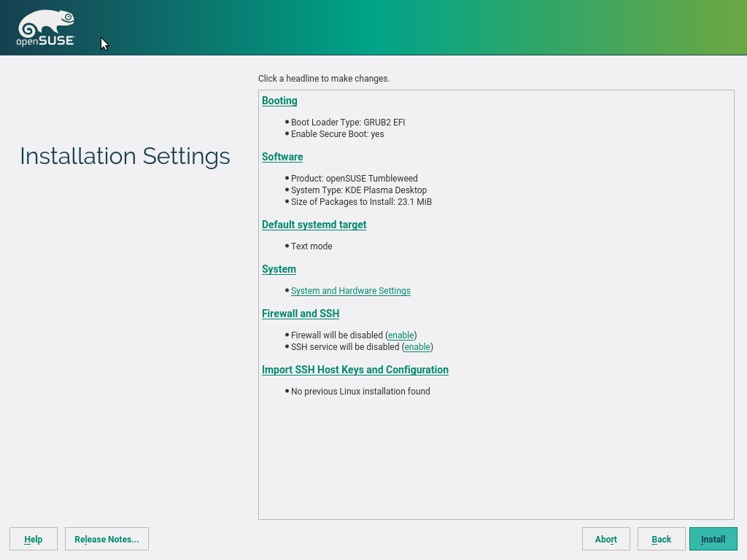Click the Help button
Viewport: 747px width, 560px height.
point(34,539)
